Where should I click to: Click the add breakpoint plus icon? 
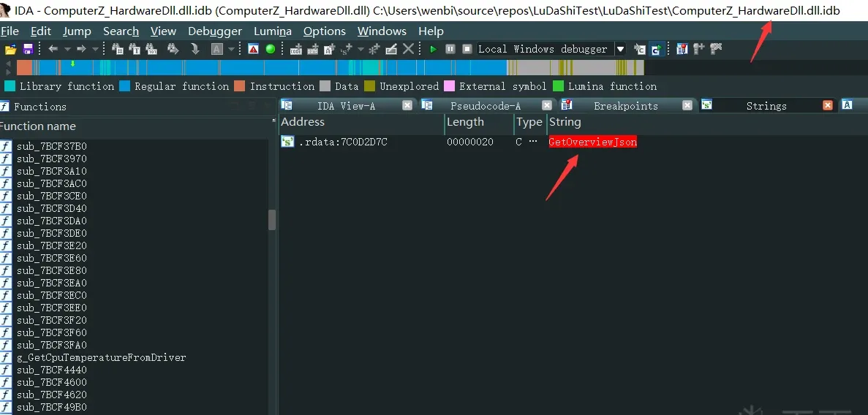click(x=698, y=49)
